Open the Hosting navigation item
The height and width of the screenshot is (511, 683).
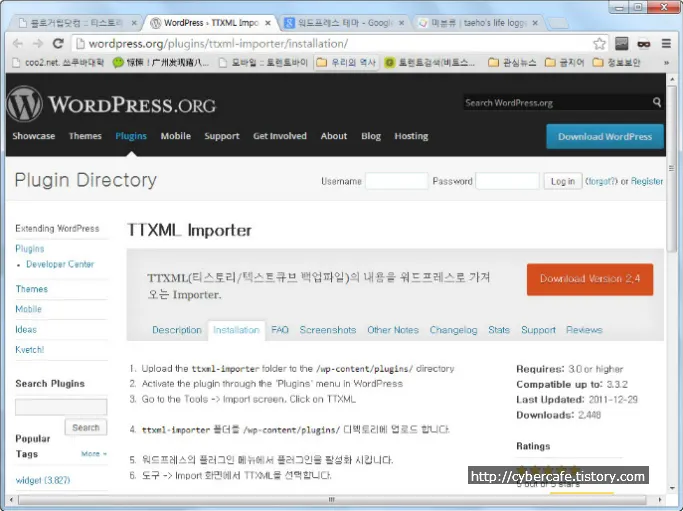click(411, 136)
